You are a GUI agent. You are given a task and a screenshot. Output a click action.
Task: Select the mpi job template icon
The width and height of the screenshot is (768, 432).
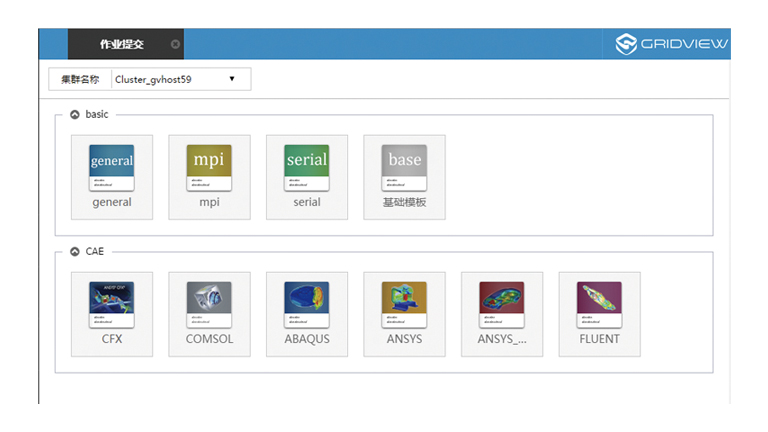pos(209,167)
